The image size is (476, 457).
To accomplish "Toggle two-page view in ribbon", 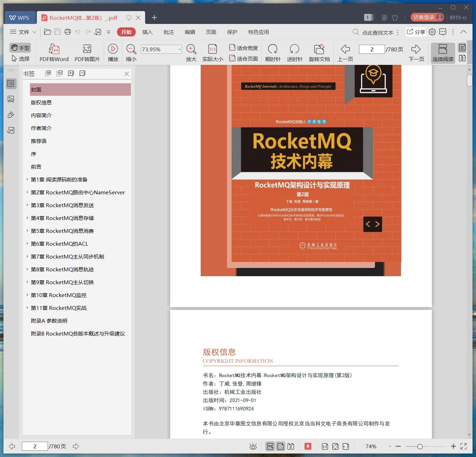I will click(462, 58).
